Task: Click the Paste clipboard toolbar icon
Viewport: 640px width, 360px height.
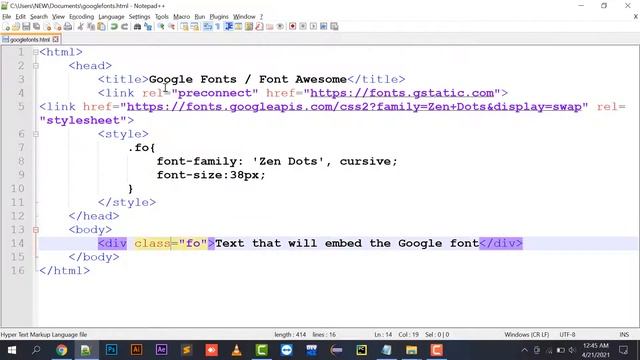Action: point(101,27)
